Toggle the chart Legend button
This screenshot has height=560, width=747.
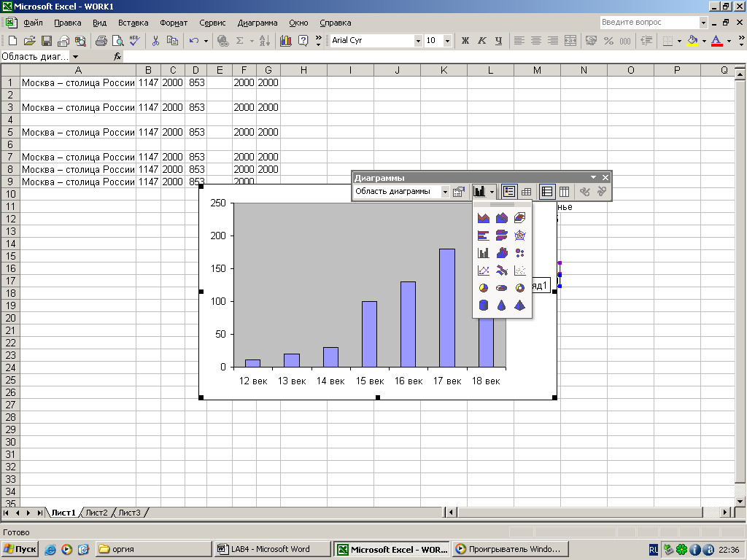(508, 192)
